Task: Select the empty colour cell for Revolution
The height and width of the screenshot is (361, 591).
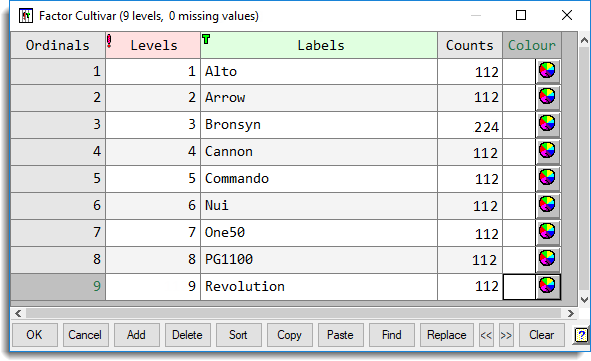Action: (519, 287)
